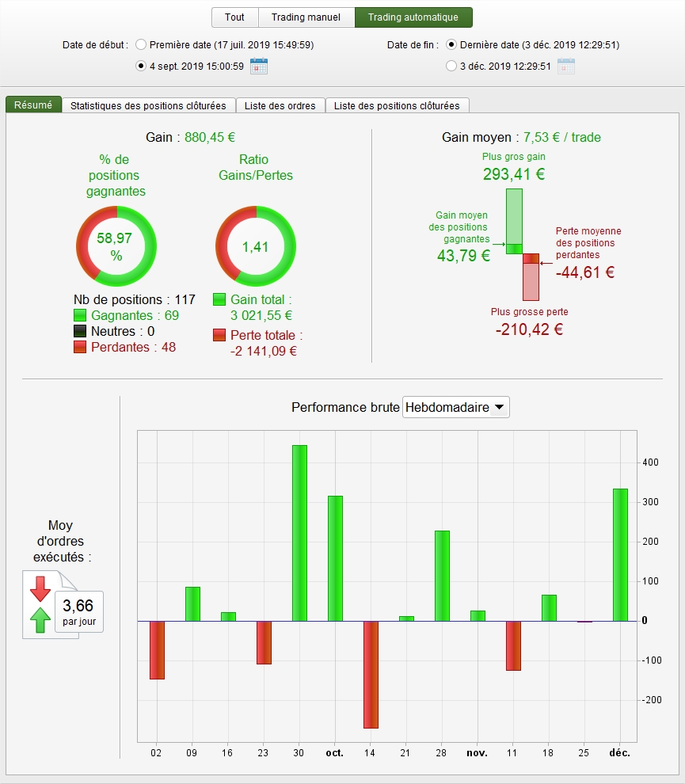685x784 pixels.
Task: Click the winning positions percentage donut chart
Action: click(x=116, y=246)
